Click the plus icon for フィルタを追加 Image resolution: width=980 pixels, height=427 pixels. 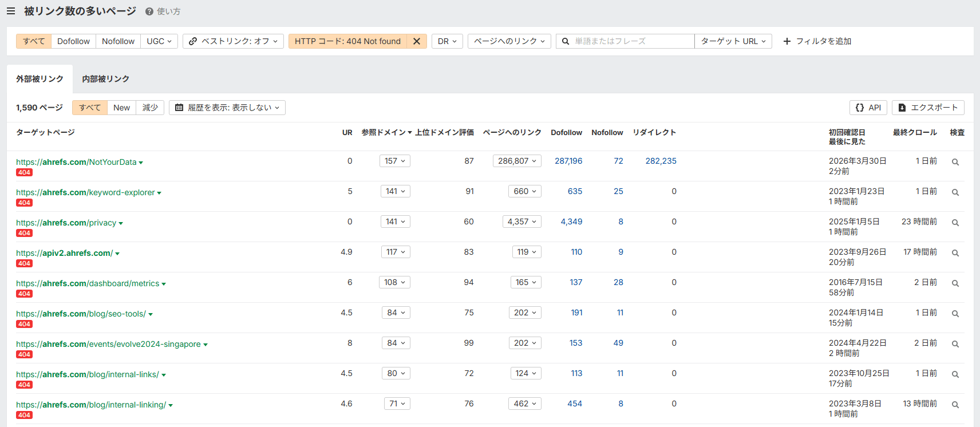787,41
